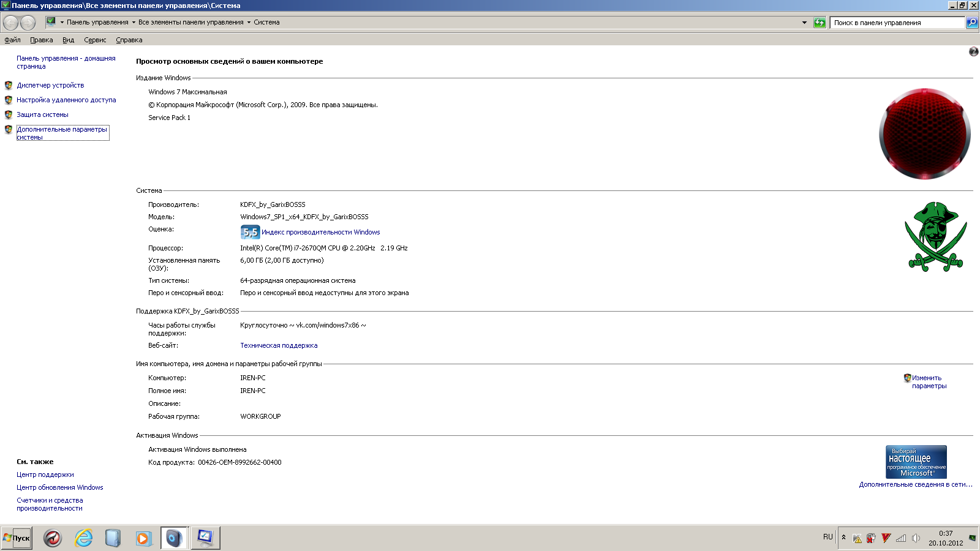
Task: Click the volume speaker tray icon
Action: pos(916,538)
